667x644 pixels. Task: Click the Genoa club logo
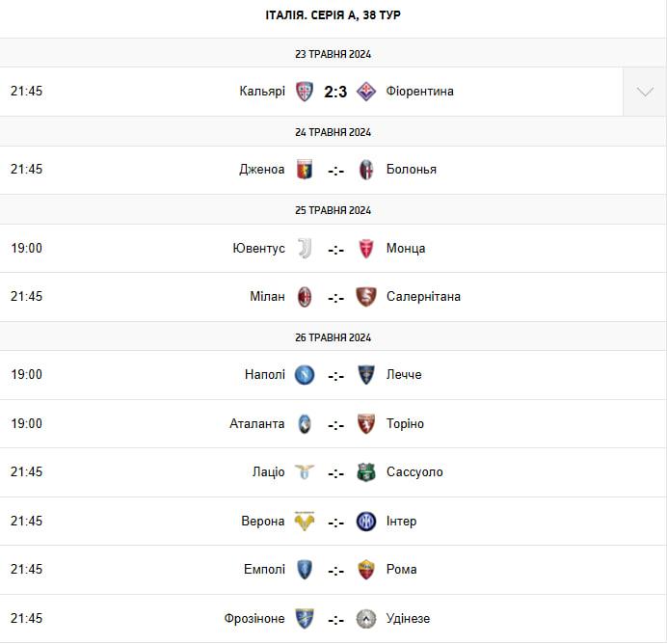[x=305, y=170]
